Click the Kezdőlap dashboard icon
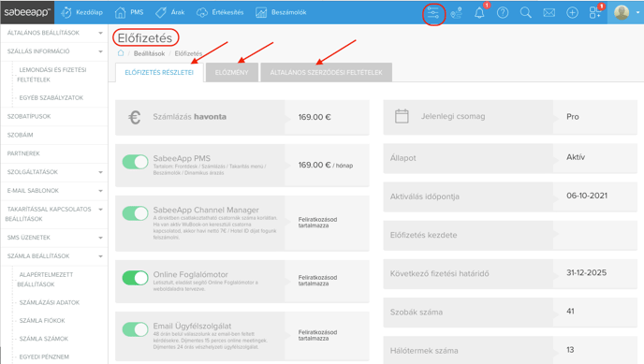Image resolution: width=644 pixels, height=364 pixels. tap(66, 13)
